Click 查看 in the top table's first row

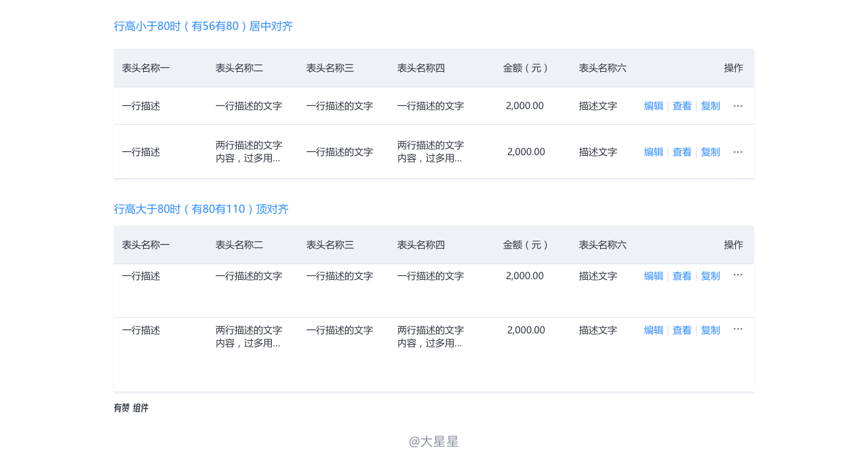(x=682, y=106)
